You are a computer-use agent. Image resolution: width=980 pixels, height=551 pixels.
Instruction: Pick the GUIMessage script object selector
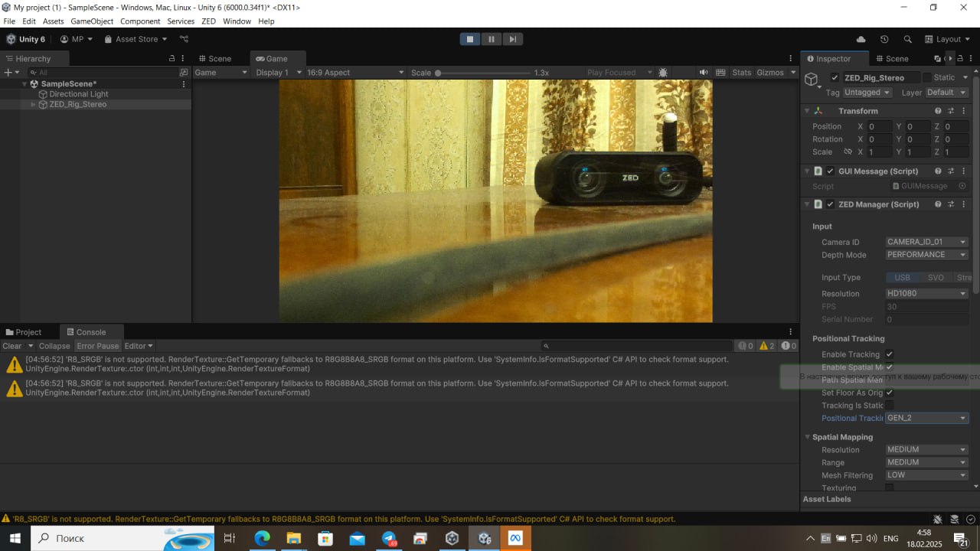pyautogui.click(x=962, y=186)
